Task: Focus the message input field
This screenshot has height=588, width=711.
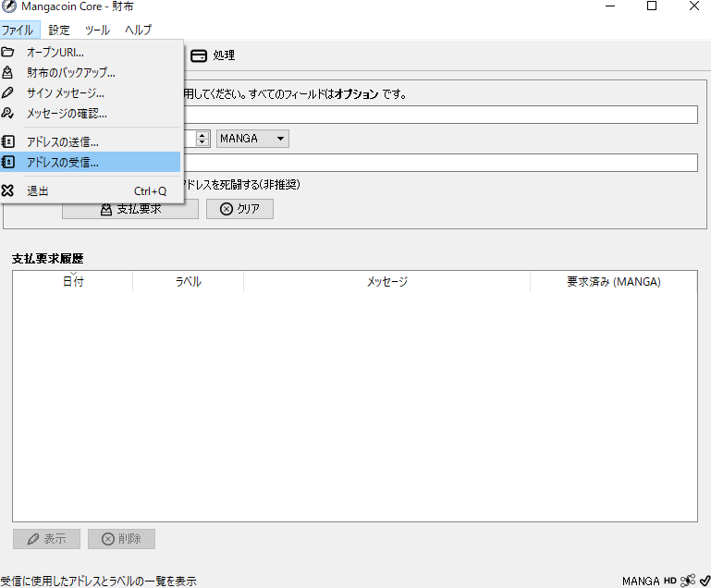Action: point(440,163)
